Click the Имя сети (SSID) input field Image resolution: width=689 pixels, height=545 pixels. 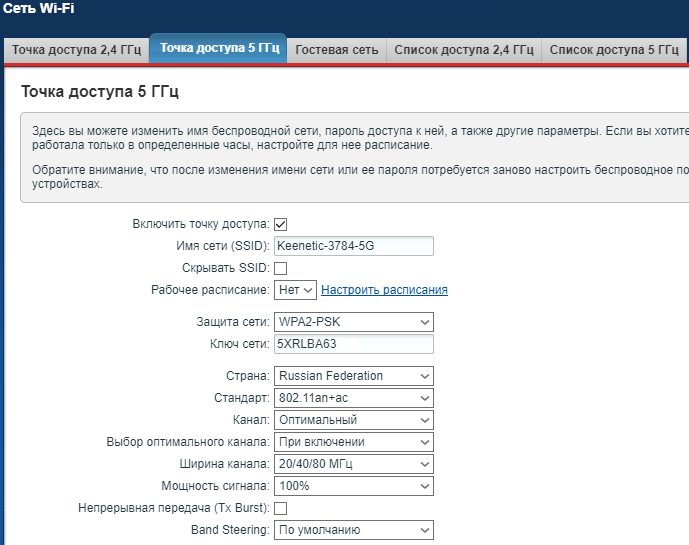[x=353, y=246]
